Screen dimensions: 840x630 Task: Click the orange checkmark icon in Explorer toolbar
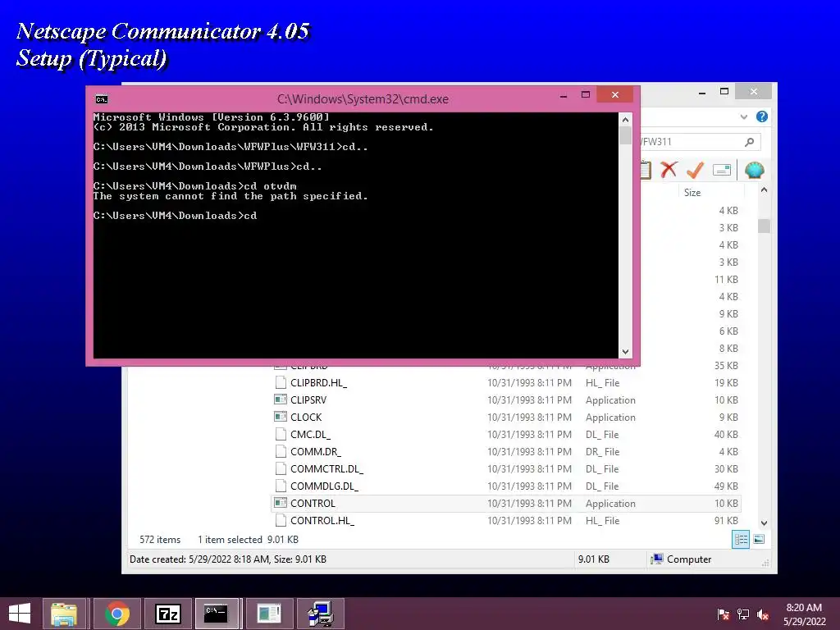click(x=695, y=170)
